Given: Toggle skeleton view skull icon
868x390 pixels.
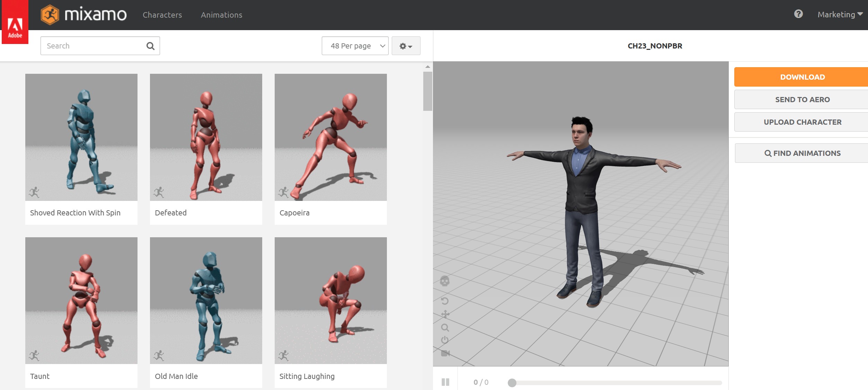Looking at the screenshot, I should tap(445, 281).
